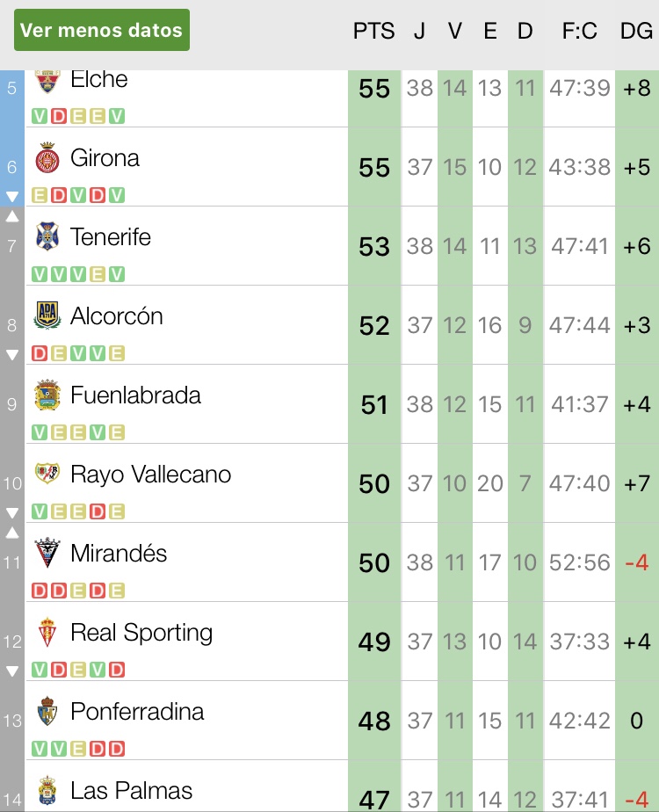
Task: Click the Ver menos datos button
Action: tap(101, 30)
